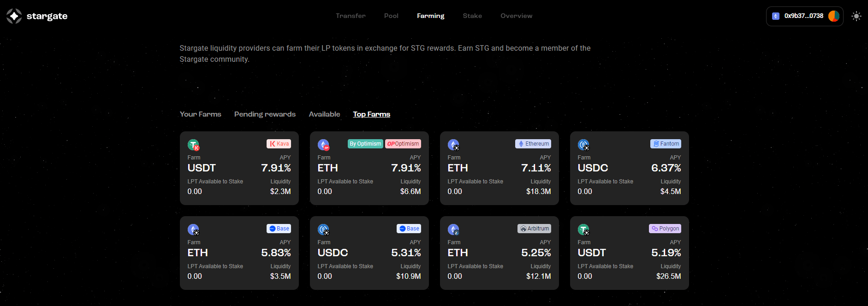Click the Ethereum network badge

point(533,144)
